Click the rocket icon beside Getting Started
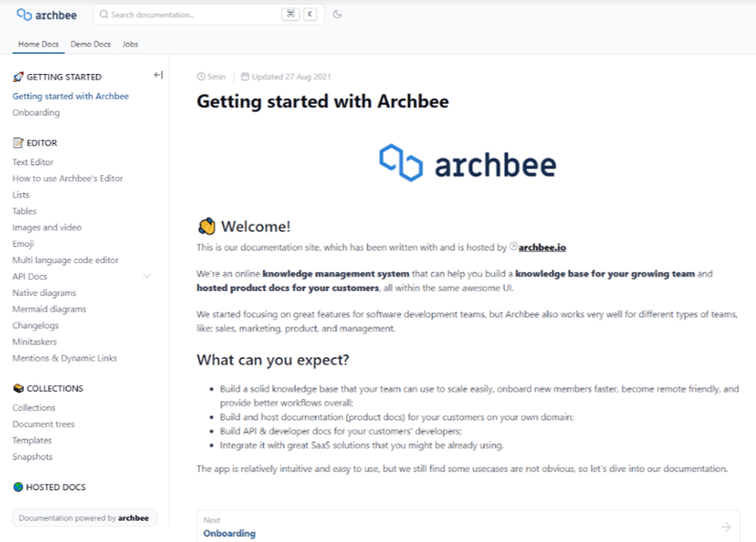The image size is (756, 542). coord(18,77)
